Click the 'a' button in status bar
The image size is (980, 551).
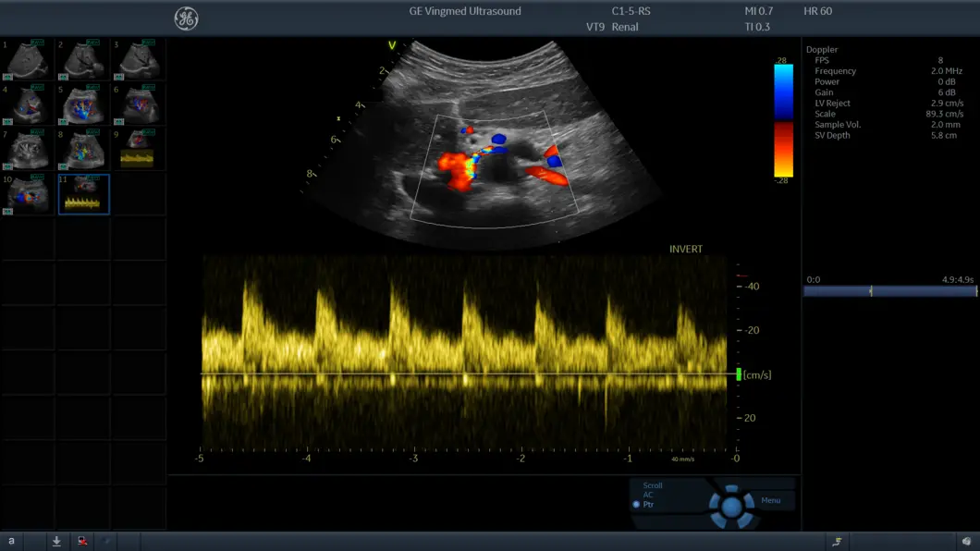(x=11, y=542)
